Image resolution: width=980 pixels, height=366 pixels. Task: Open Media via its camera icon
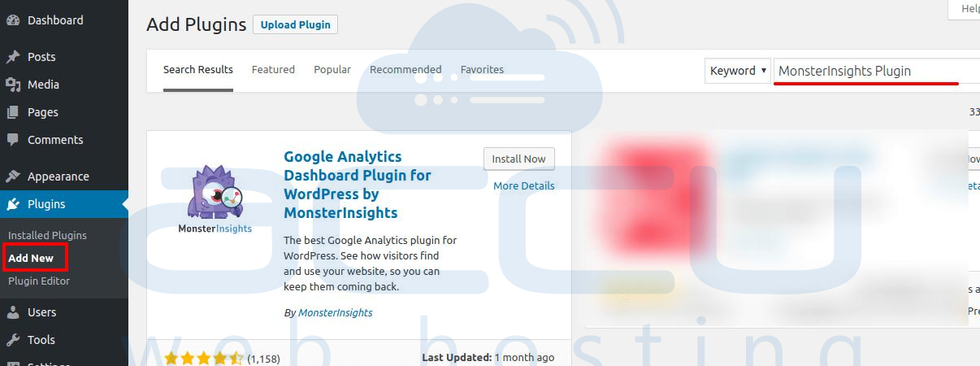point(13,85)
